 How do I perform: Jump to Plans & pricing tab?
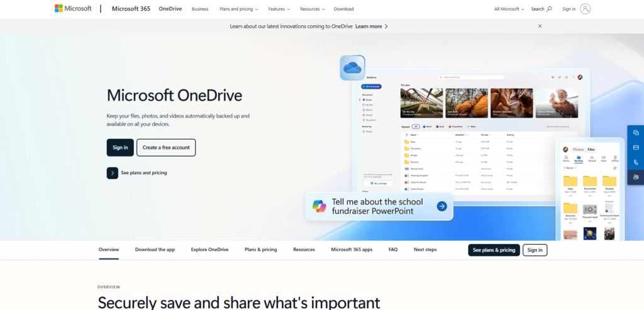point(261,250)
